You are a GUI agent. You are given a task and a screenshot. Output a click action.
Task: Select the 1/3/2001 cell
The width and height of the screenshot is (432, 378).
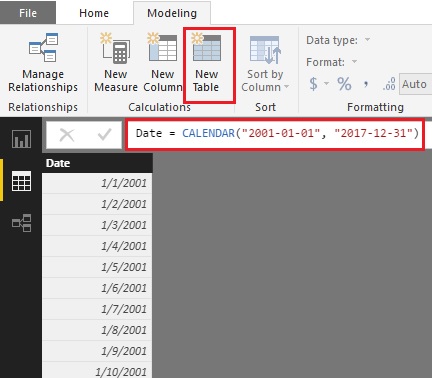tap(97, 225)
